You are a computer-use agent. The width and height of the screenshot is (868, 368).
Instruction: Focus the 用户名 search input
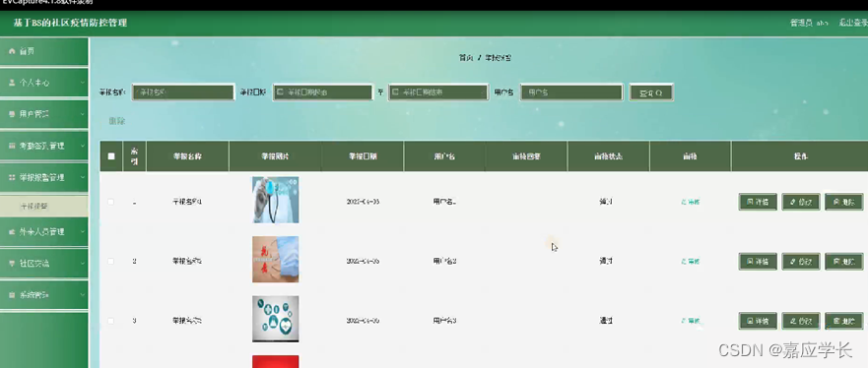[x=571, y=92]
